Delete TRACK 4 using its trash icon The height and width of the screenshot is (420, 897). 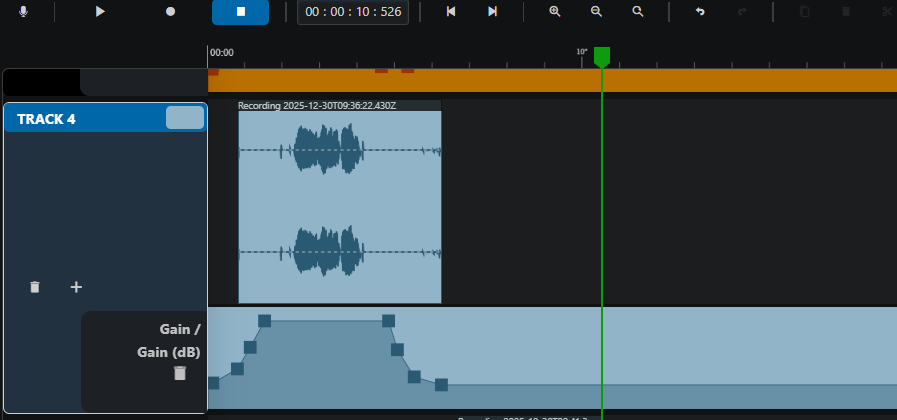coord(35,287)
